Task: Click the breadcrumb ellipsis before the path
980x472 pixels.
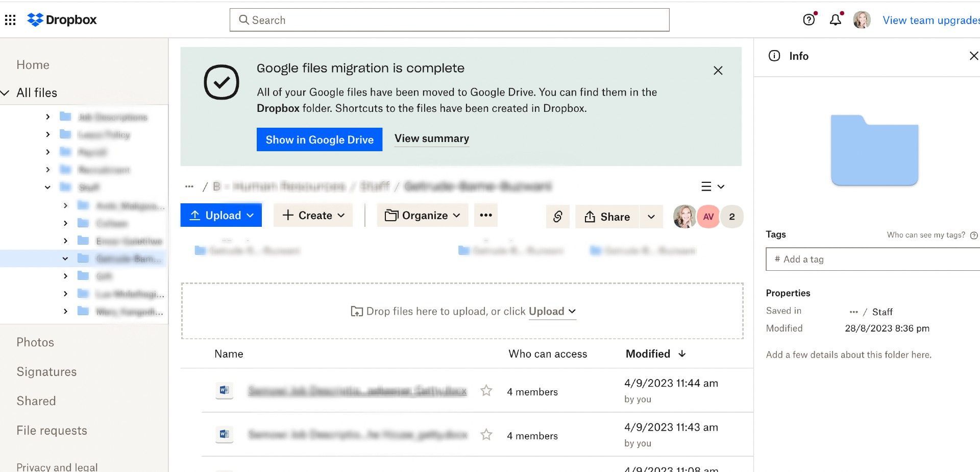Action: 189,186
